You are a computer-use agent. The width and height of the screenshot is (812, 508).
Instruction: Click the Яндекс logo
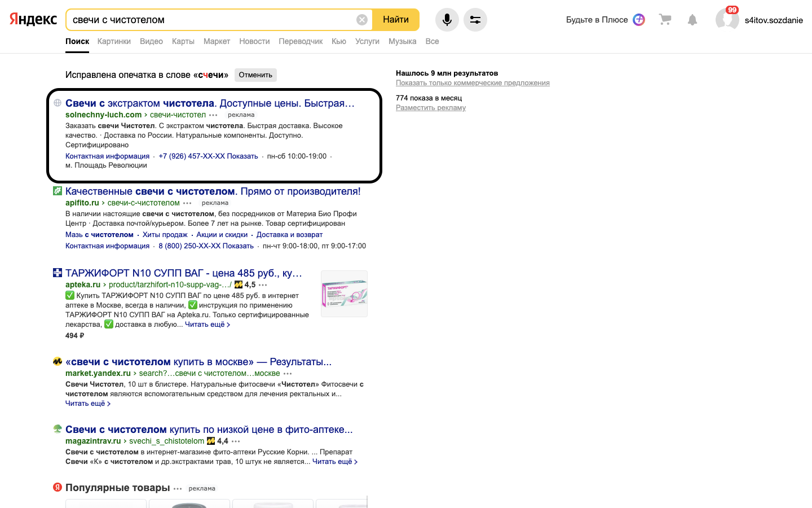pyautogui.click(x=33, y=20)
